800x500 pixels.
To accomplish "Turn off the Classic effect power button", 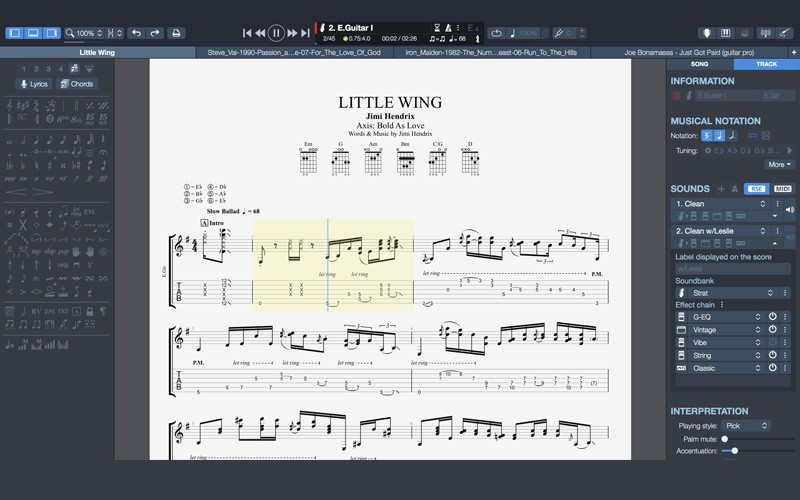I will 772,368.
